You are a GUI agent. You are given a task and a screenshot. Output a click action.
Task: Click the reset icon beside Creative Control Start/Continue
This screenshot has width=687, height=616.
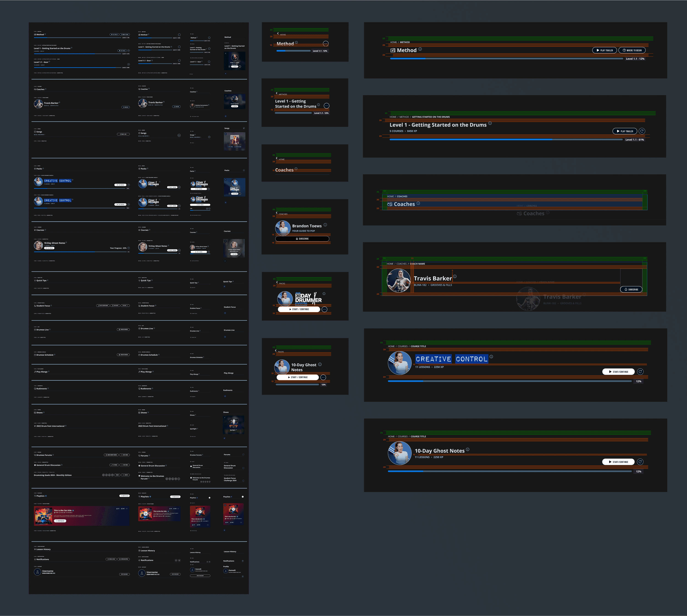pos(640,372)
